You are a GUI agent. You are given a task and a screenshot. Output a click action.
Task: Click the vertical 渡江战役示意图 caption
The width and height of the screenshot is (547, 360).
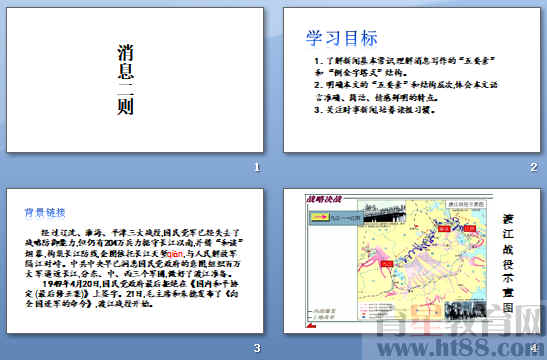[508, 263]
